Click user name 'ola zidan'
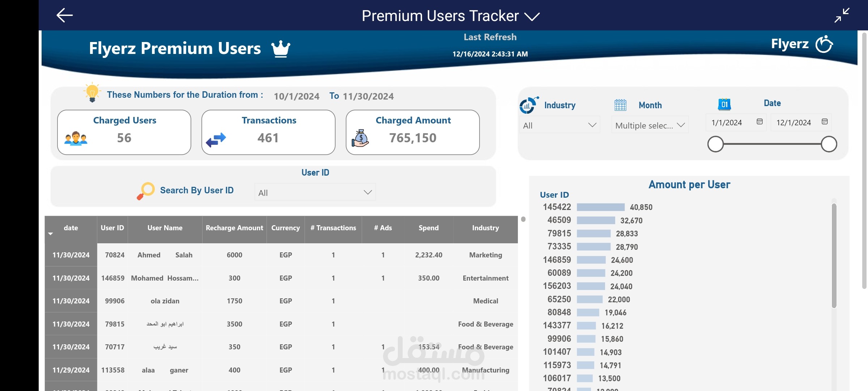 tap(165, 301)
